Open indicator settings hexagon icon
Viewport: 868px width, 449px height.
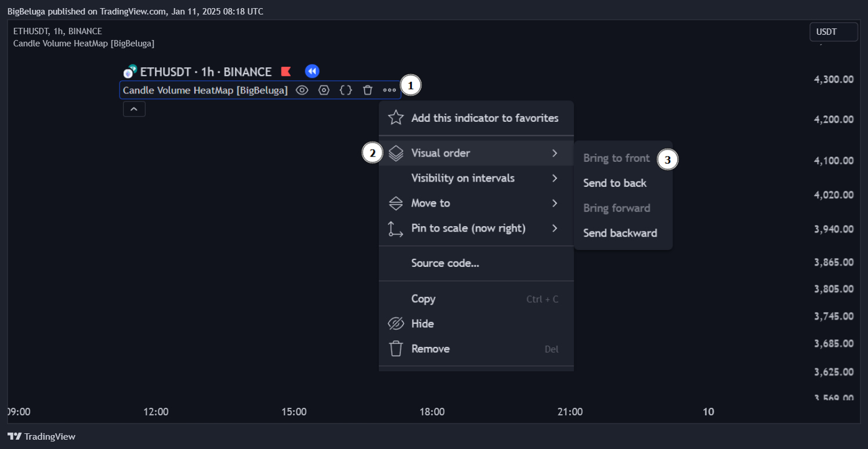[324, 90]
